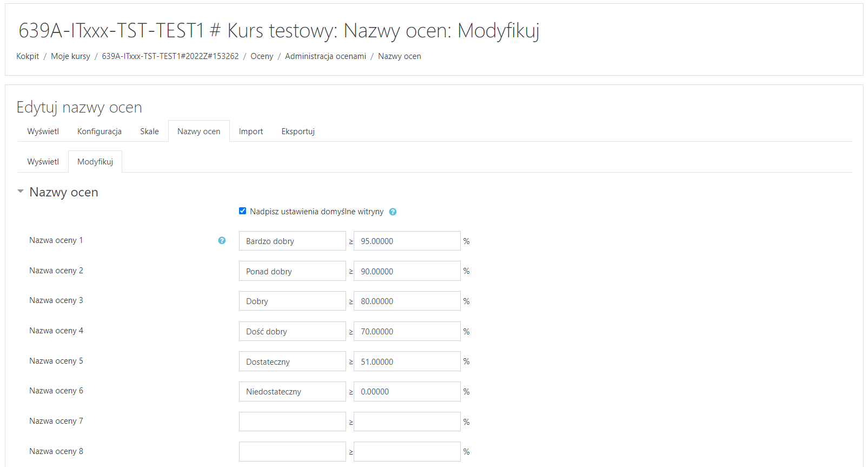The height and width of the screenshot is (467, 868).
Task: Click empty percentage field for Nazwa oceny 7
Action: tap(407, 422)
